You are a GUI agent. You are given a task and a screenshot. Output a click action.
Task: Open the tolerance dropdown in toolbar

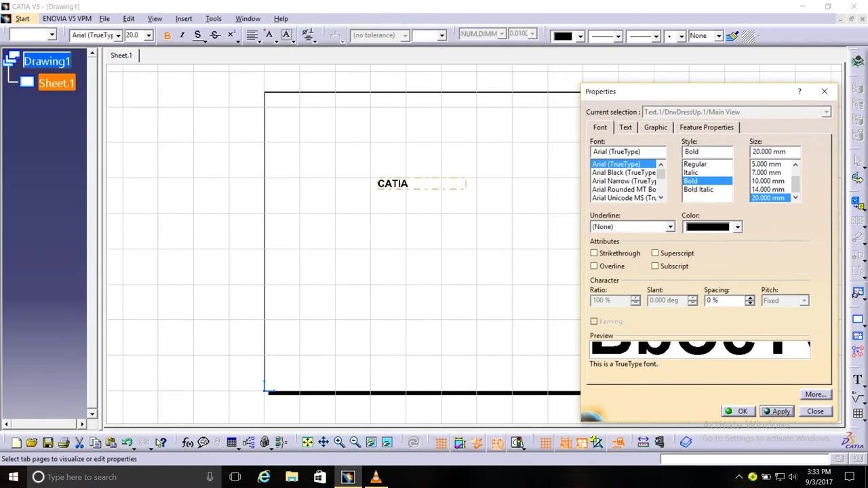(406, 35)
